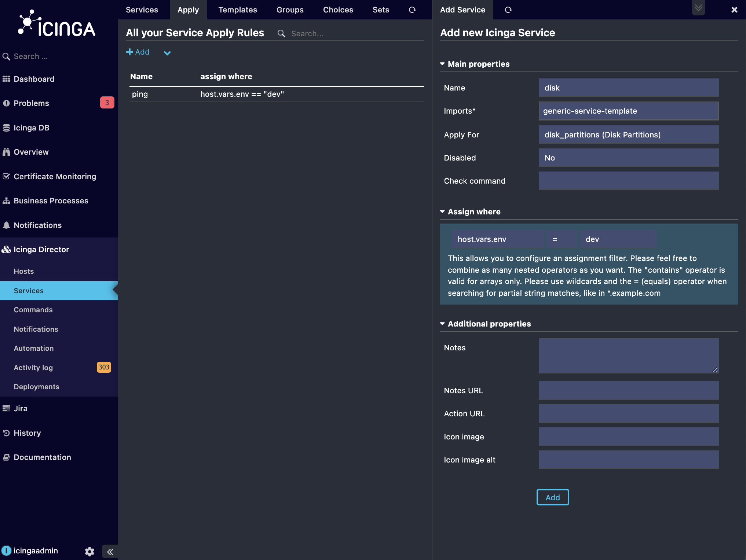Collapse the Assign where section
Viewport: 746px width, 560px height.
tap(470, 211)
